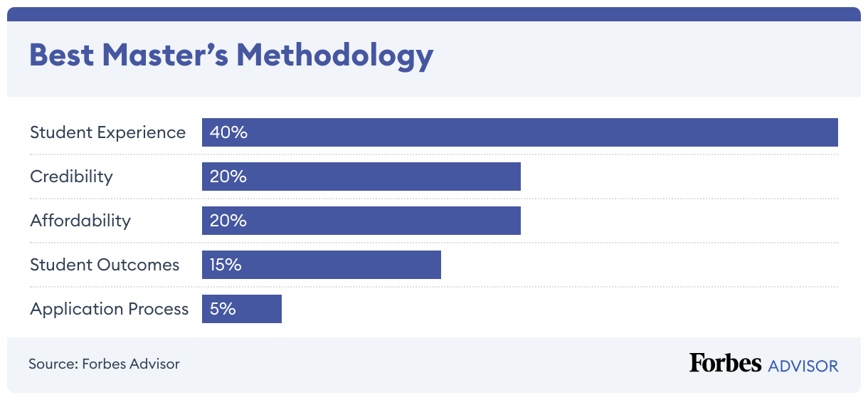Image resolution: width=868 pixels, height=400 pixels.
Task: Click the 15% value text
Action: [226, 265]
